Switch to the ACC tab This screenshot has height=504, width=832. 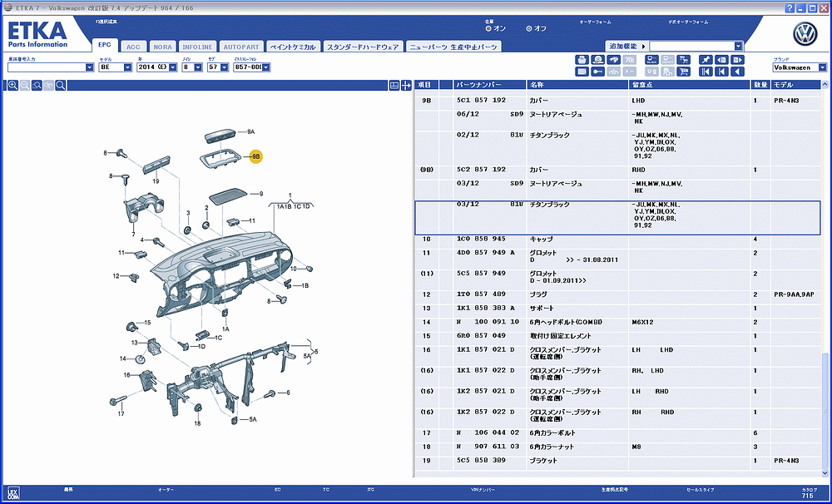point(133,47)
